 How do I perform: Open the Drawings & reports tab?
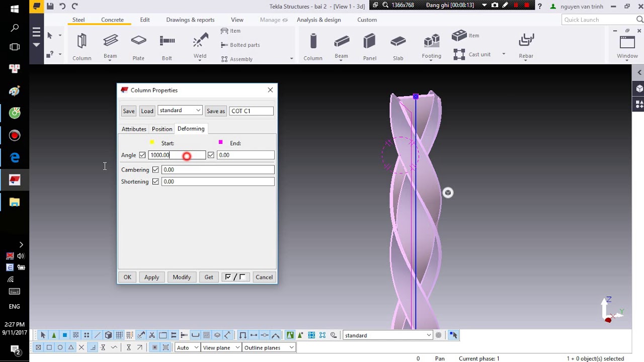click(190, 20)
